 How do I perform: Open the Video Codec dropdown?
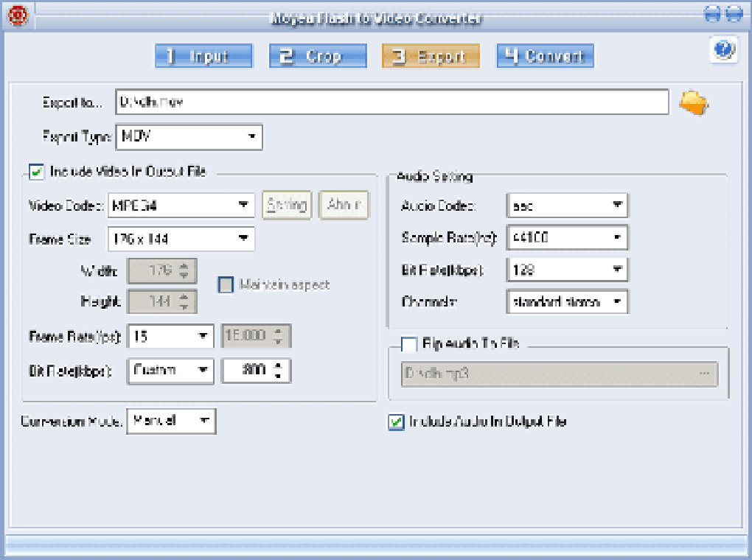click(181, 205)
